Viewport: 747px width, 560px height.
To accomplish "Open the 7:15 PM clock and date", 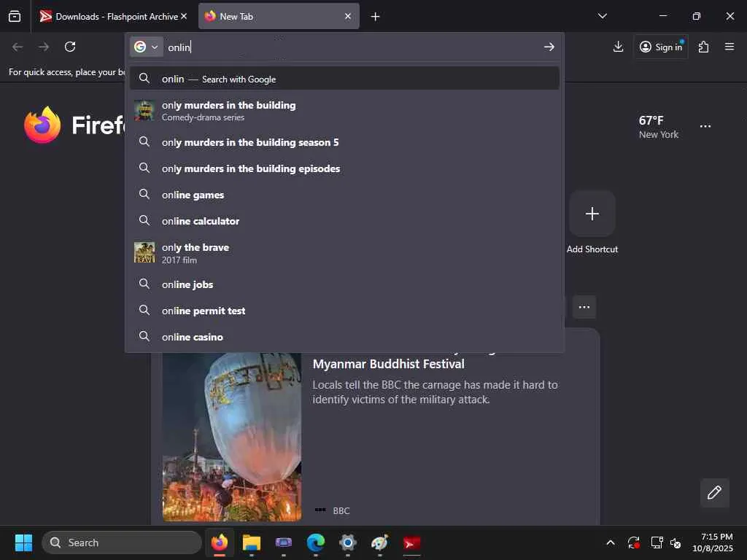I will point(713,542).
